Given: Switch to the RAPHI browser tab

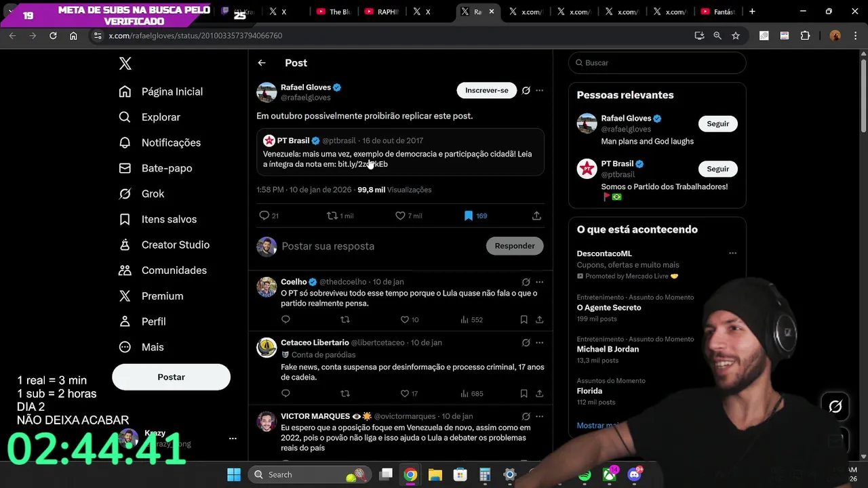Looking at the screenshot, I should pos(382,12).
